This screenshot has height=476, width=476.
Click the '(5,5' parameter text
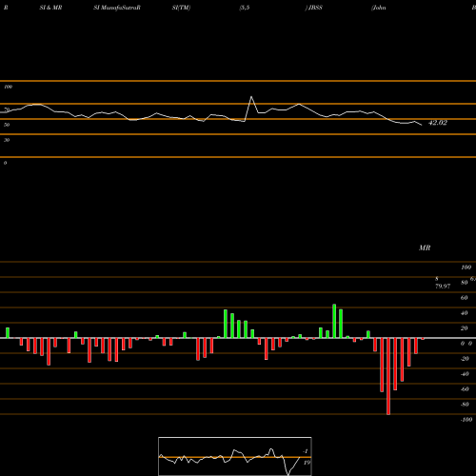click(245, 8)
